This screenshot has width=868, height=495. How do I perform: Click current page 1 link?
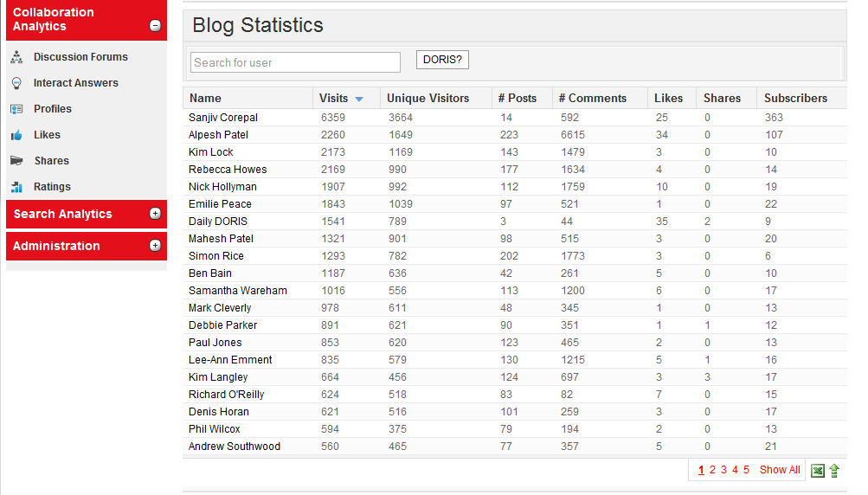tap(701, 470)
